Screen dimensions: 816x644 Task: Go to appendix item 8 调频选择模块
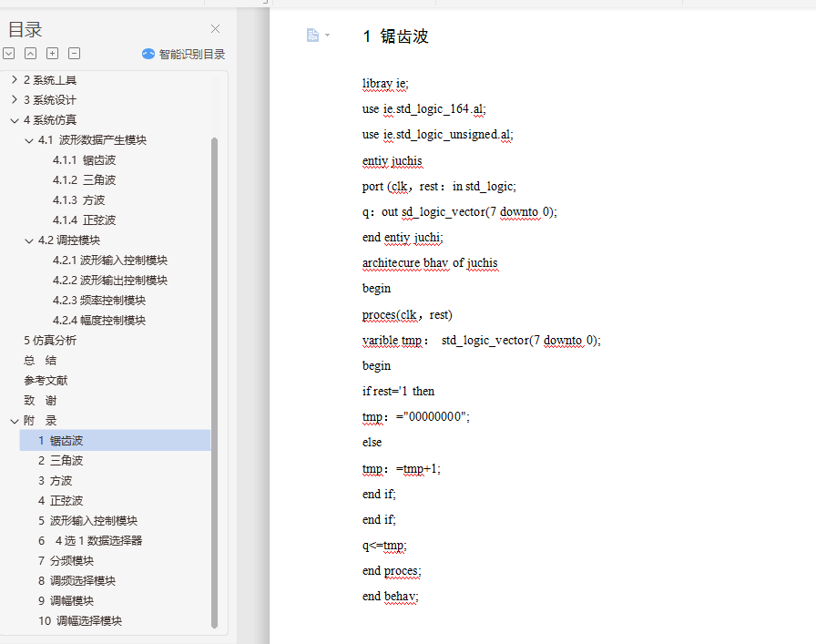(x=76, y=581)
